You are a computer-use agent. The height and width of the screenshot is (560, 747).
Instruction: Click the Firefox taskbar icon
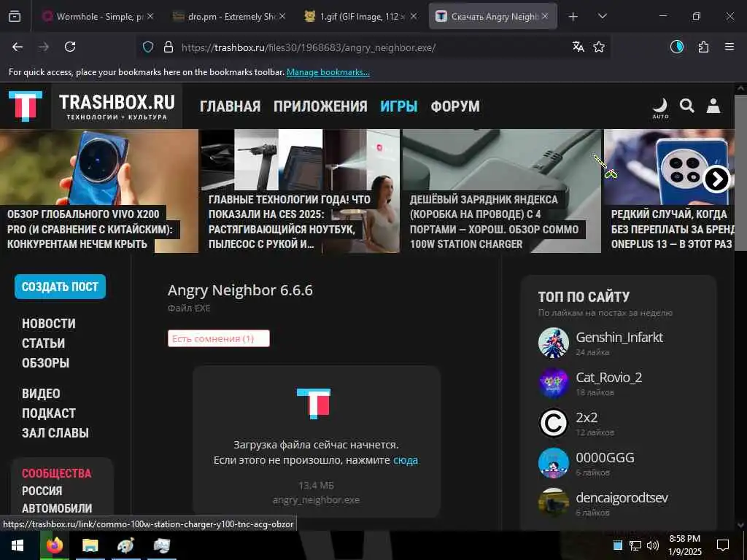pyautogui.click(x=55, y=545)
